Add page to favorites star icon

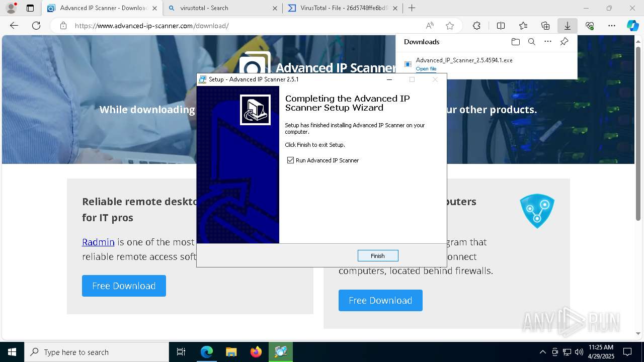point(450,26)
